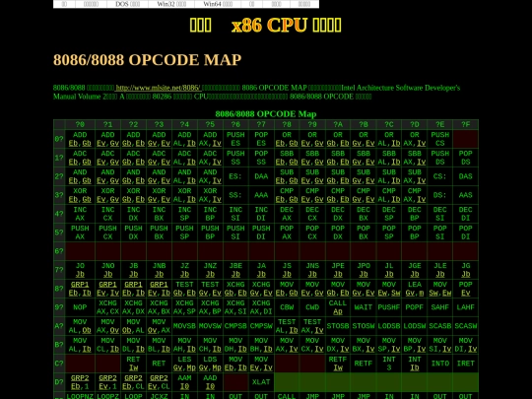Click the 8086/8088 OPCODE MAP heading
532x399 pixels.
(x=147, y=60)
